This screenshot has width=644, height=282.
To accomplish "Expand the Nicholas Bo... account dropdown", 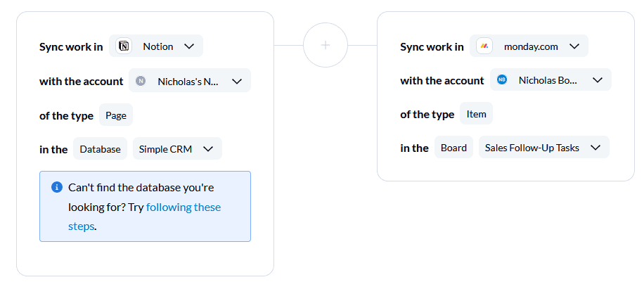I will (x=550, y=79).
